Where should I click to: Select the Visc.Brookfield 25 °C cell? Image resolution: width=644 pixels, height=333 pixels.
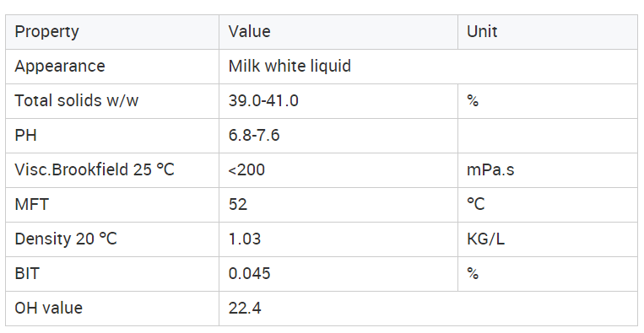pos(112,170)
